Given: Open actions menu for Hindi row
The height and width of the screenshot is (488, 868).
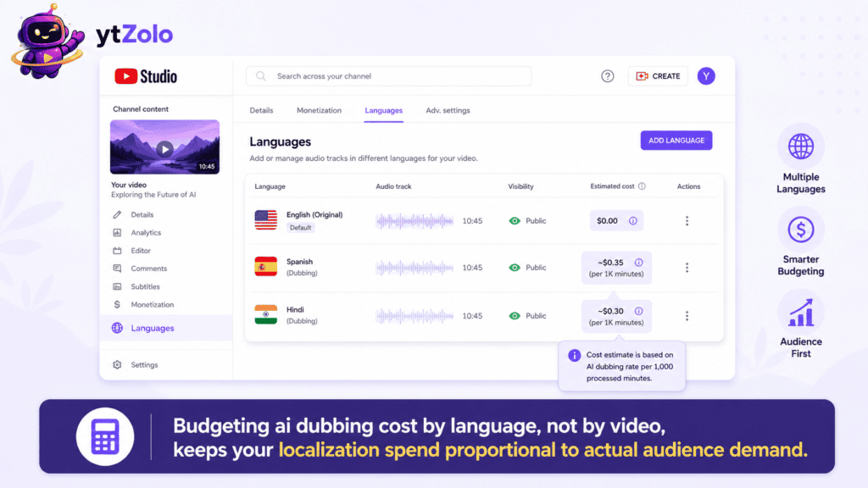Looking at the screenshot, I should point(687,316).
